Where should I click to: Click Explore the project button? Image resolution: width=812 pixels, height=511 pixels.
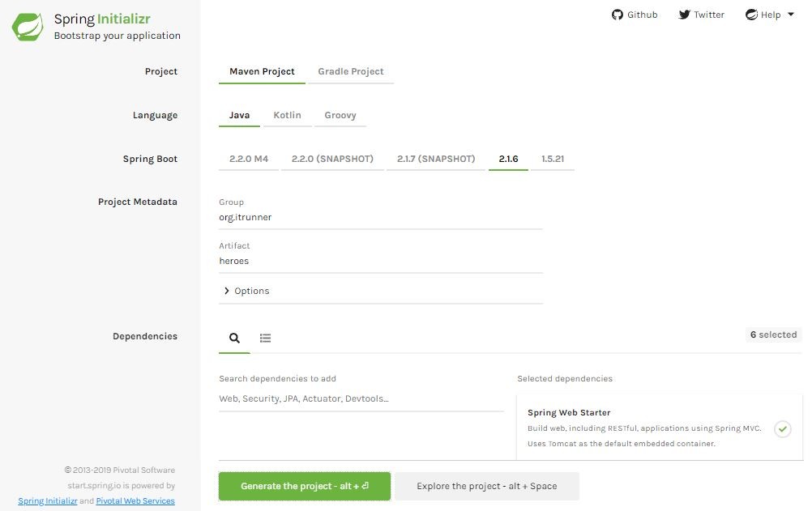[487, 486]
